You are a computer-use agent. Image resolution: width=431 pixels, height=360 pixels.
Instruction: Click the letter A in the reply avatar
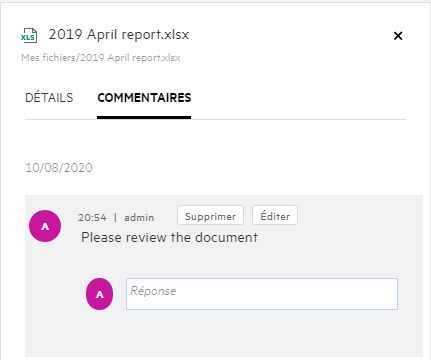click(x=99, y=294)
